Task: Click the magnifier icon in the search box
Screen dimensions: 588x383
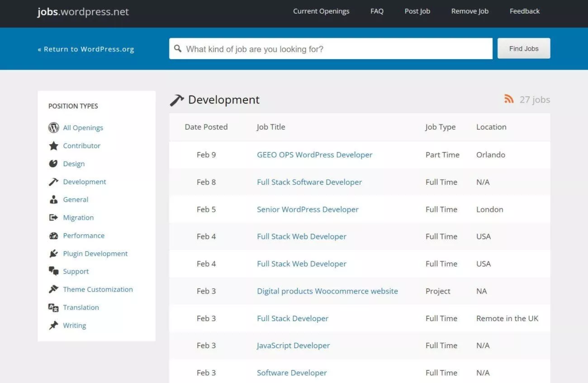Action: [x=178, y=48]
